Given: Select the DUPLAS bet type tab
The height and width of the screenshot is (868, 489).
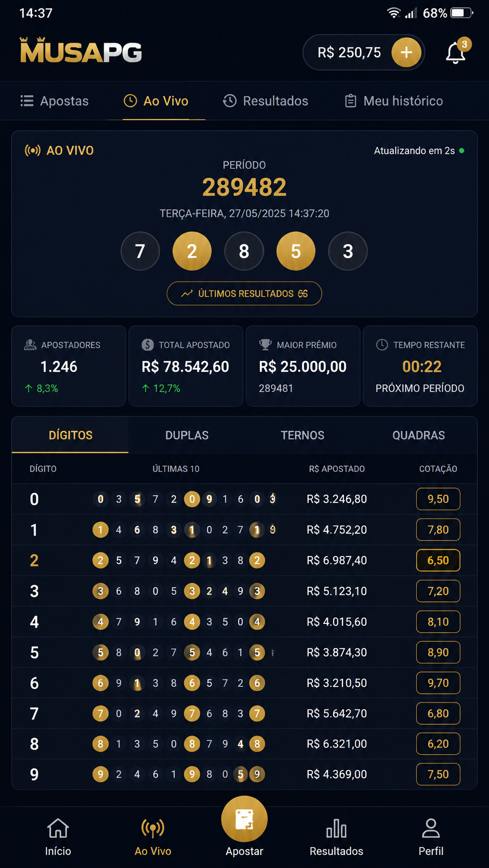Looking at the screenshot, I should click(x=187, y=435).
